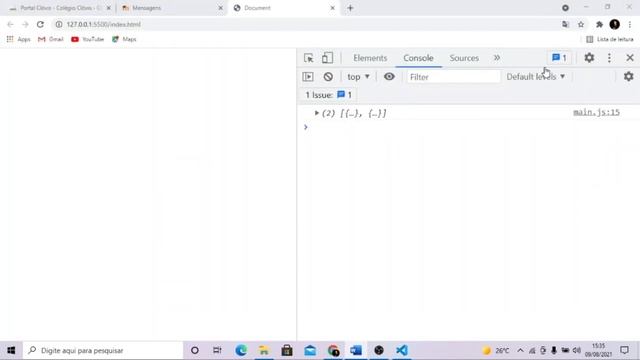Open issues counter badge in DevTools header

(559, 58)
